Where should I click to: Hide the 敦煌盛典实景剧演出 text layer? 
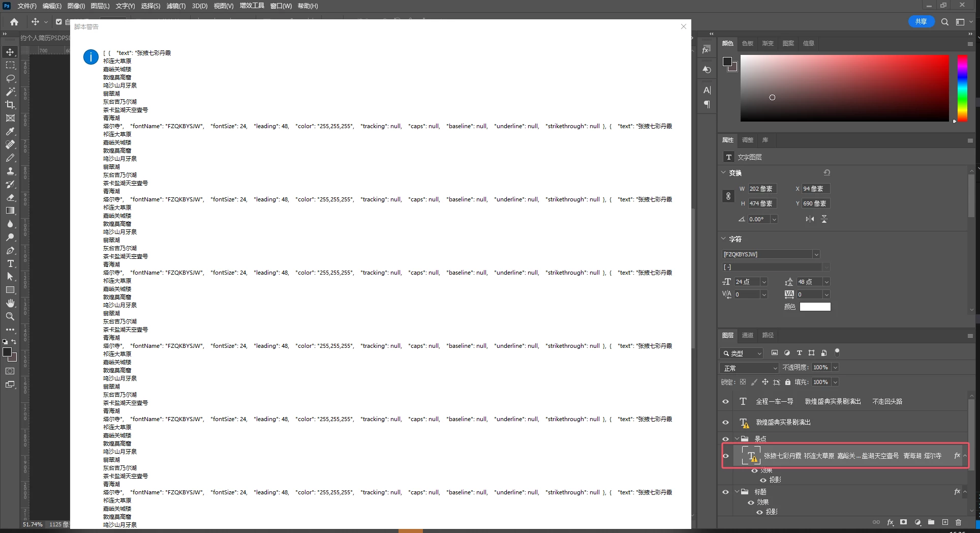[x=725, y=423]
